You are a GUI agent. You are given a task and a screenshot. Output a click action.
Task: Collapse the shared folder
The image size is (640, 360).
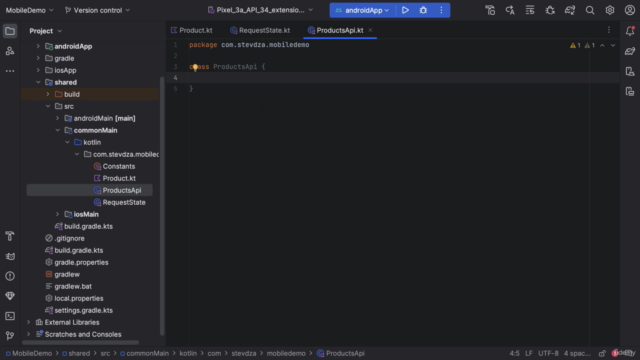click(x=38, y=82)
